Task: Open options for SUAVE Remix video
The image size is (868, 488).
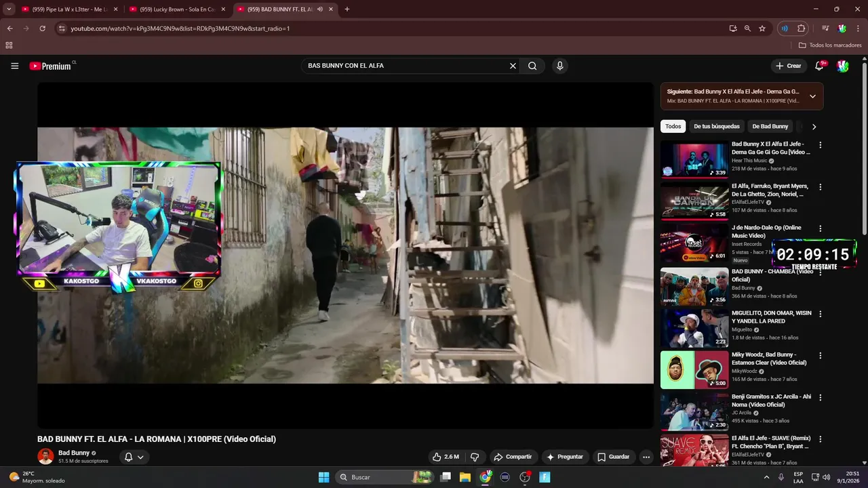Action: tap(820, 439)
